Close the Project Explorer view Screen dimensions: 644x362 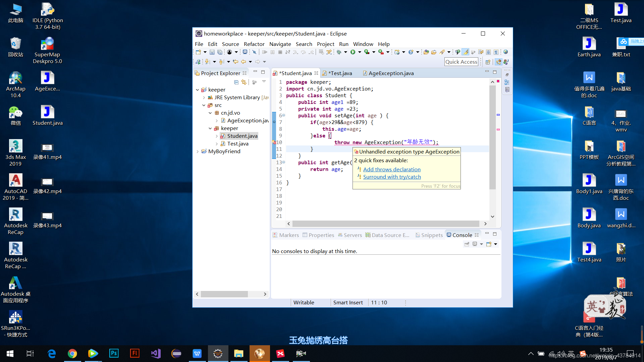245,73
